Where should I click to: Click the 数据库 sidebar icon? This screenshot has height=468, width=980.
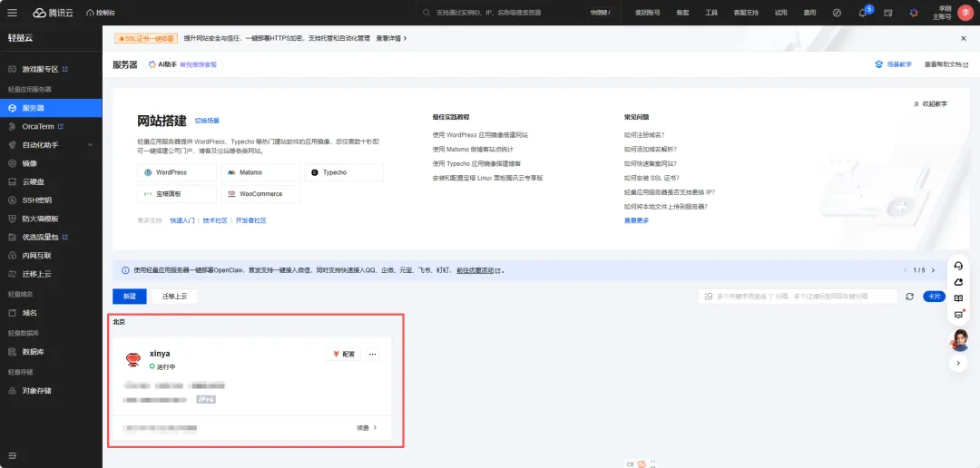(x=12, y=352)
